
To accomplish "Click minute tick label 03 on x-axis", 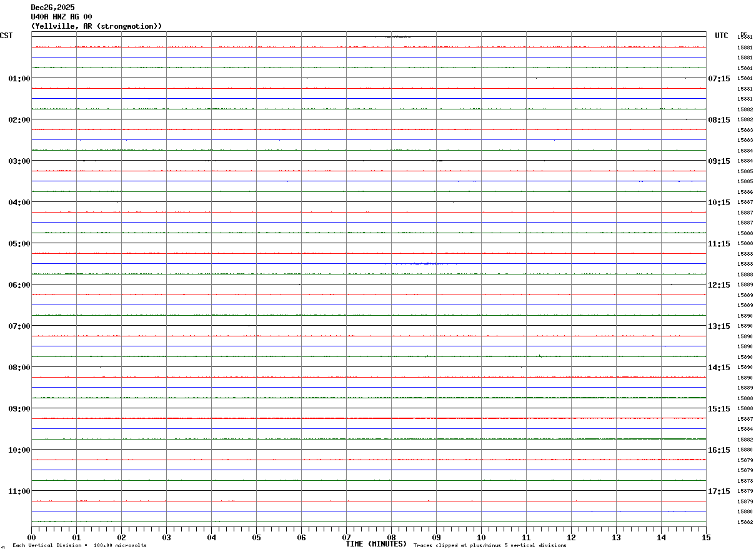I will click(167, 538).
